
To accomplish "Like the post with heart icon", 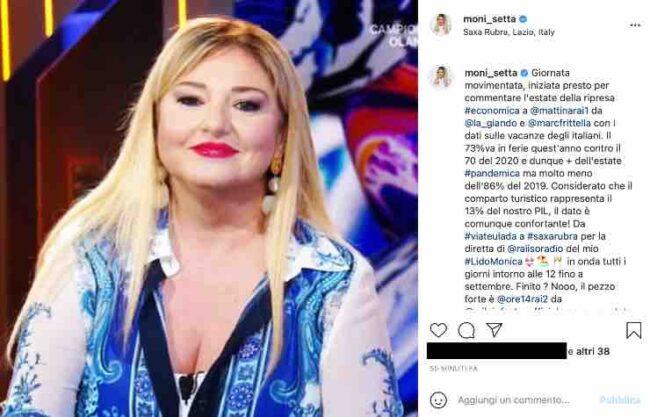I will point(438,330).
